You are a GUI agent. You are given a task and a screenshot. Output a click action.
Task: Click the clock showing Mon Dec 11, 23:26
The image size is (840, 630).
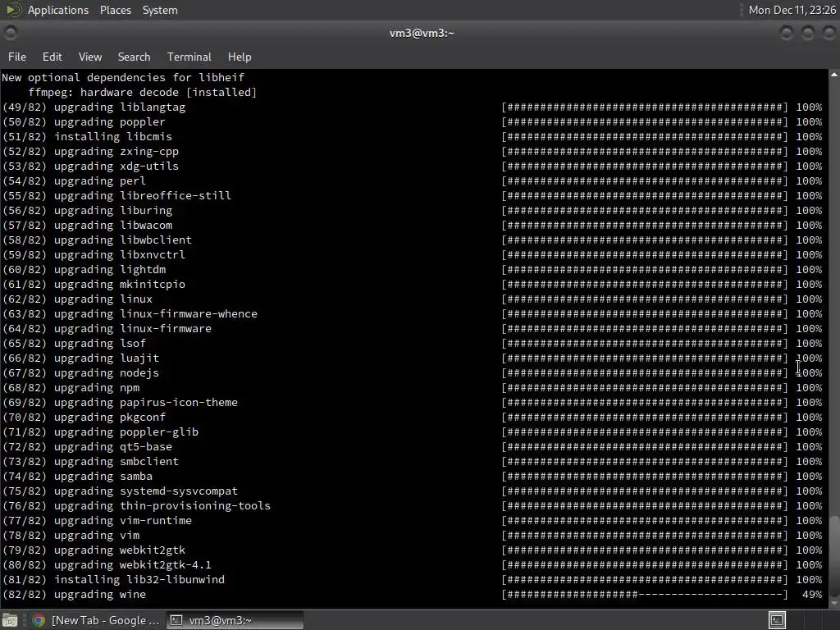(792, 10)
